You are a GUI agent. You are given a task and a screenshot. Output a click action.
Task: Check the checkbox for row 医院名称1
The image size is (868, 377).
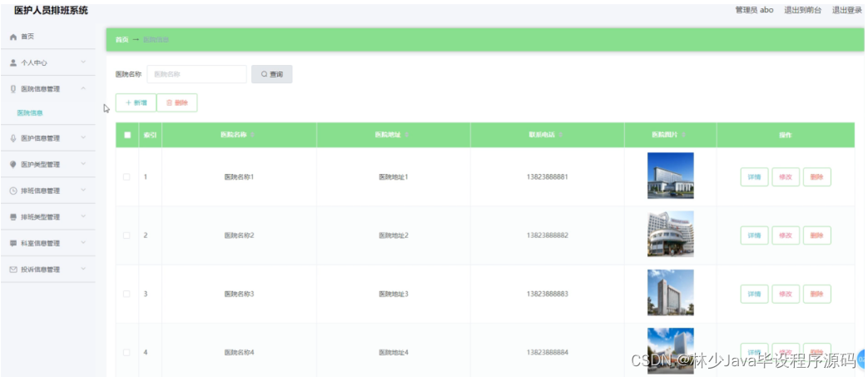[126, 177]
